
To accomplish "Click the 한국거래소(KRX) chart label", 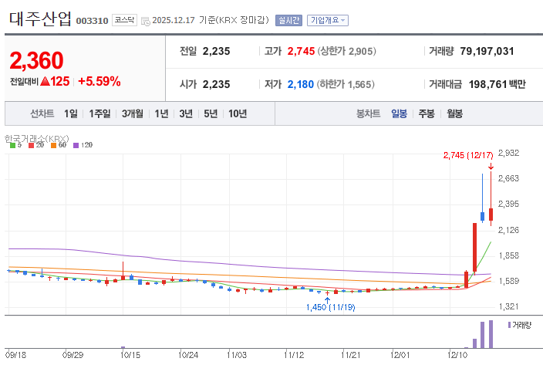I will tap(37, 139).
